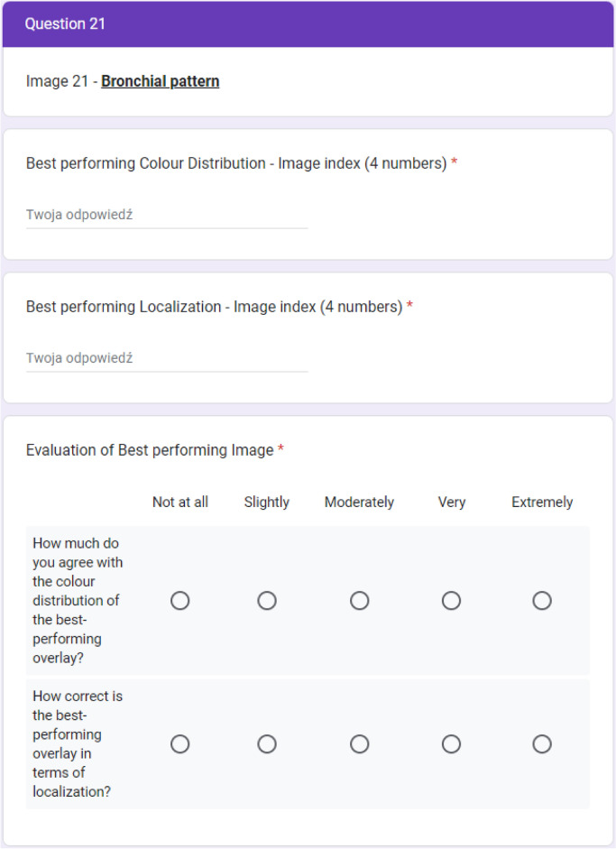
Task: Focus the Colour Distribution image index field
Action: pos(167,215)
